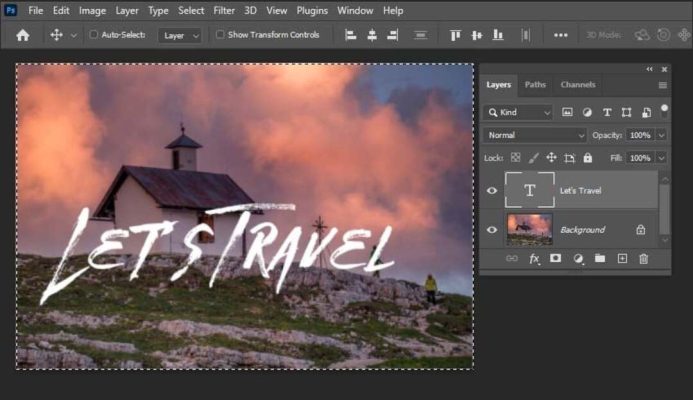Enable the Auto-Select checkbox

94,35
